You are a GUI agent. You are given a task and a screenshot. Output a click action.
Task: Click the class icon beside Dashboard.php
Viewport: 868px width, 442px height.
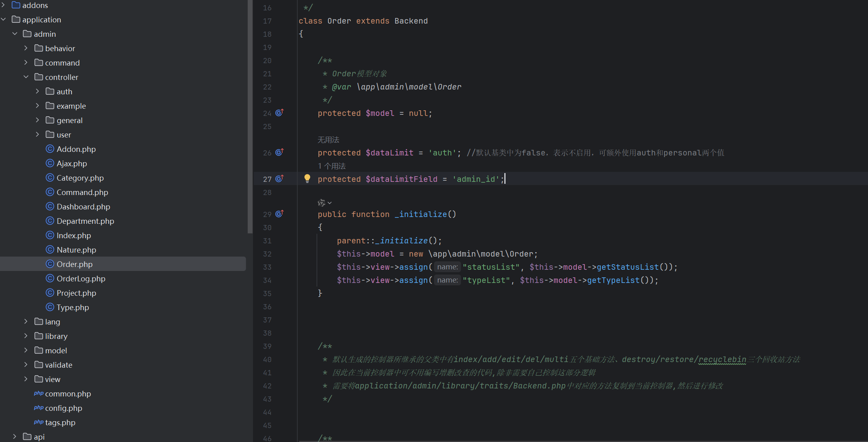pyautogui.click(x=50, y=207)
